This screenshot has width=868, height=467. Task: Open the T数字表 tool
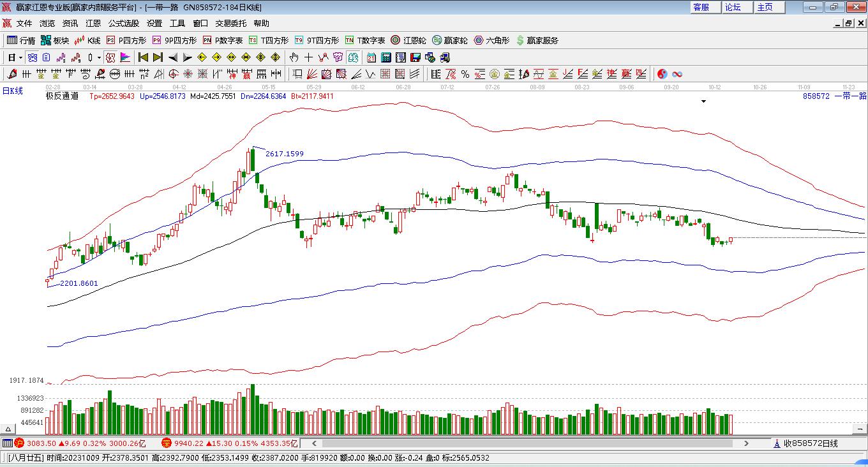coord(366,40)
